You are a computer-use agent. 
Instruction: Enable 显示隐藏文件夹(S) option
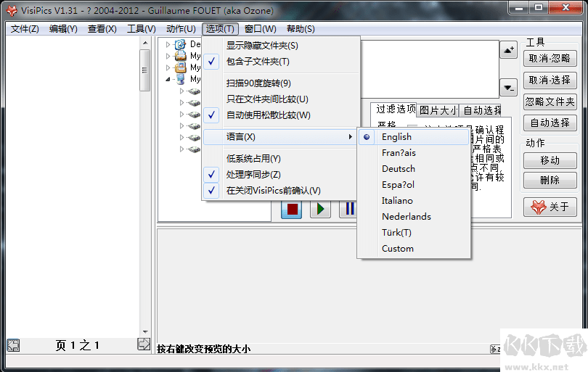pos(280,46)
